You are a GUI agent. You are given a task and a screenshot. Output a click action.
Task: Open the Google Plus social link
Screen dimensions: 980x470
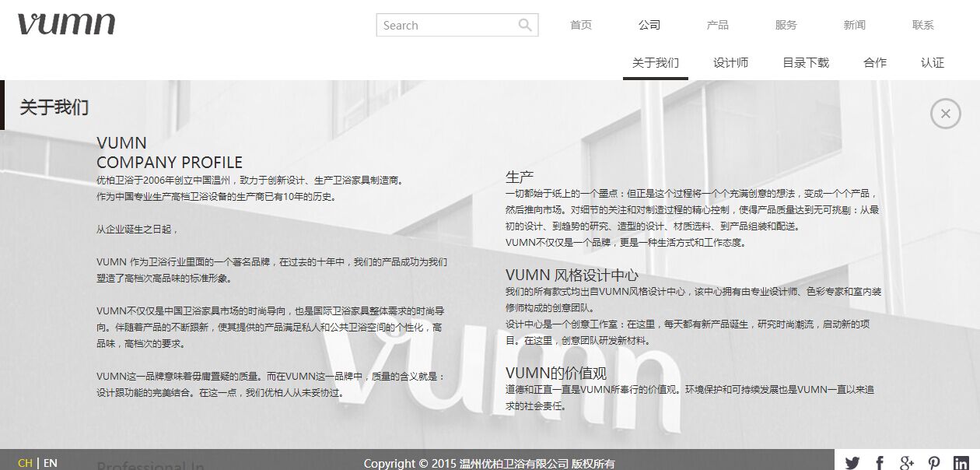click(907, 463)
